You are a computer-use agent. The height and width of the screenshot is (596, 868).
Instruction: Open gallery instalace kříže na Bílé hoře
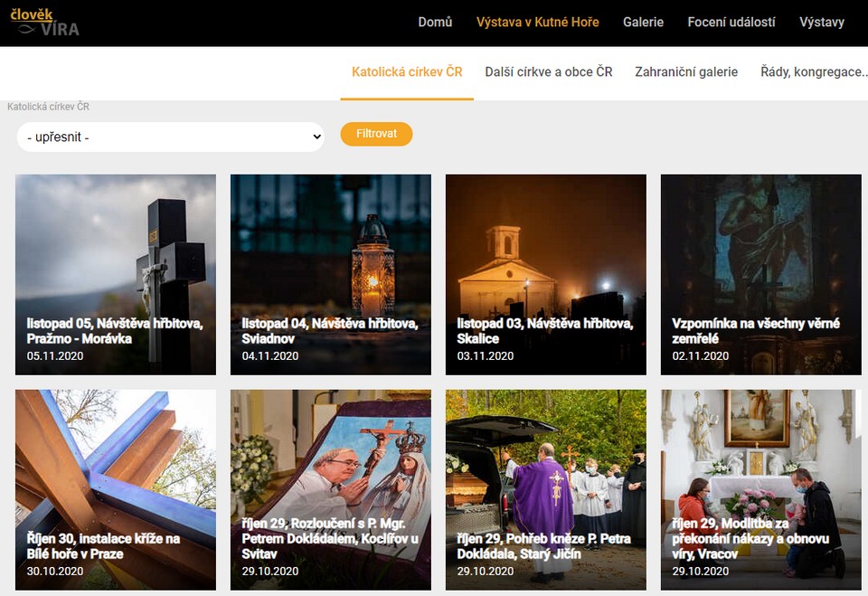116,489
